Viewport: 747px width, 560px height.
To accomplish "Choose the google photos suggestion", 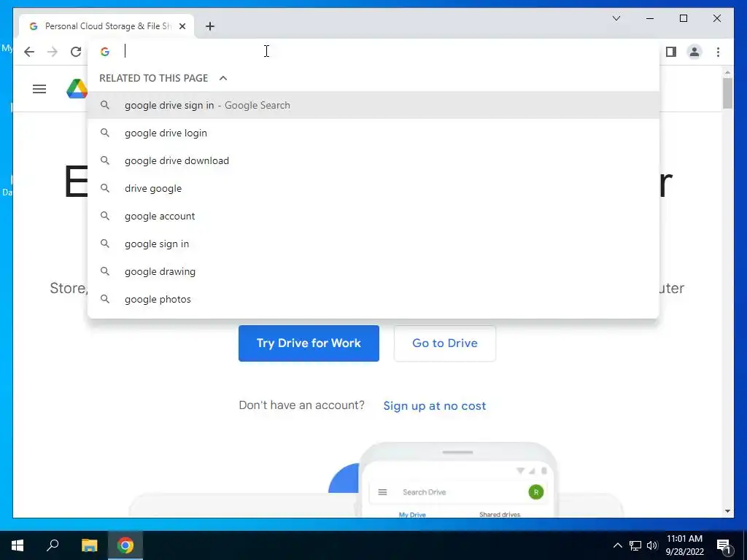I will (x=373, y=298).
